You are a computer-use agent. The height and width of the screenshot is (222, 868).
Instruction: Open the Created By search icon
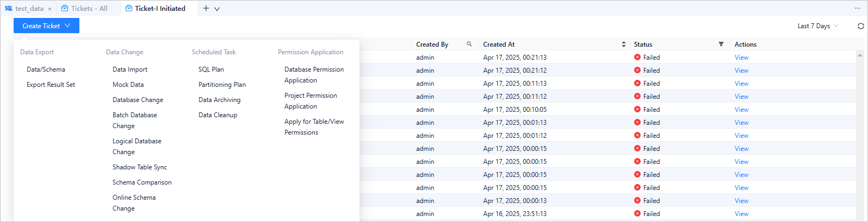click(x=469, y=44)
